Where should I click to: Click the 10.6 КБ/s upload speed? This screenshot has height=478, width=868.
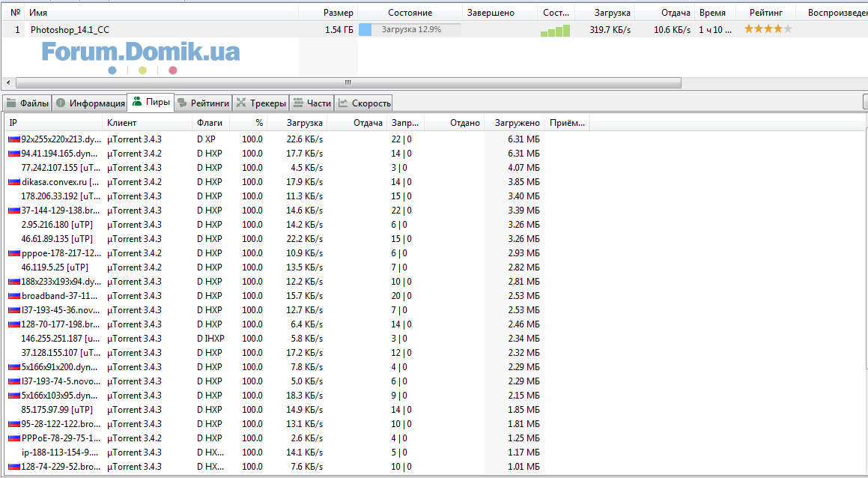click(x=672, y=30)
